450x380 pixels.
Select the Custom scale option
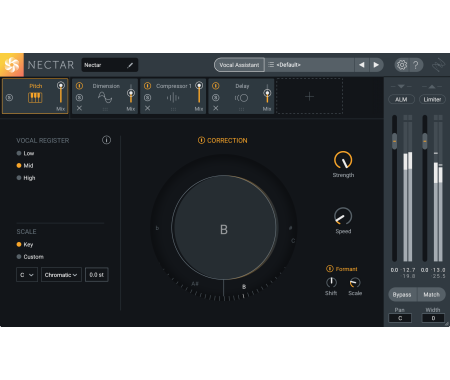click(30, 257)
